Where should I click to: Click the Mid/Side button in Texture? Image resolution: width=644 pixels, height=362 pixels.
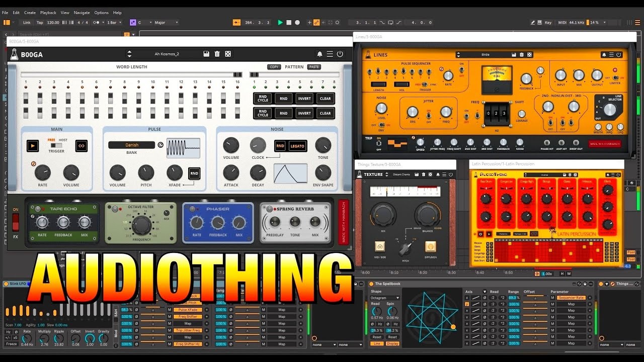[380, 246]
